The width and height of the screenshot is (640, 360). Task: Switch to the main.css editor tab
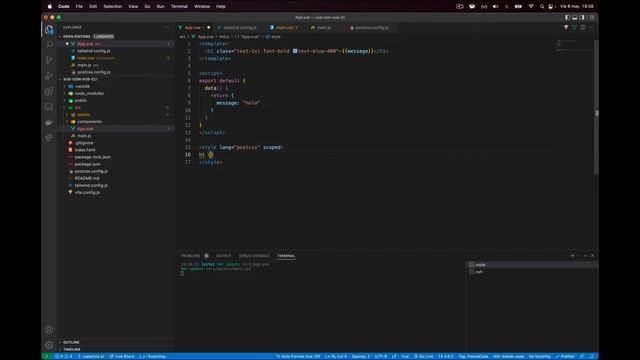pyautogui.click(x=284, y=27)
